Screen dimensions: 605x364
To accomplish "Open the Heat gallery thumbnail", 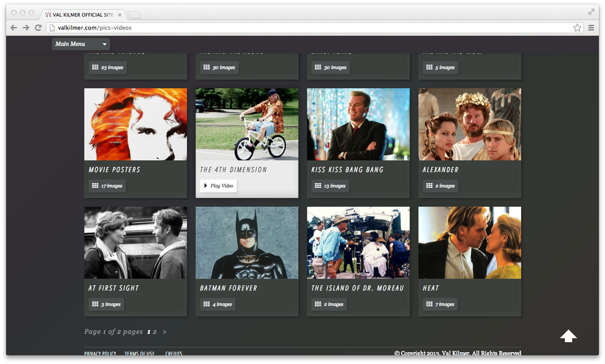I will click(x=470, y=243).
